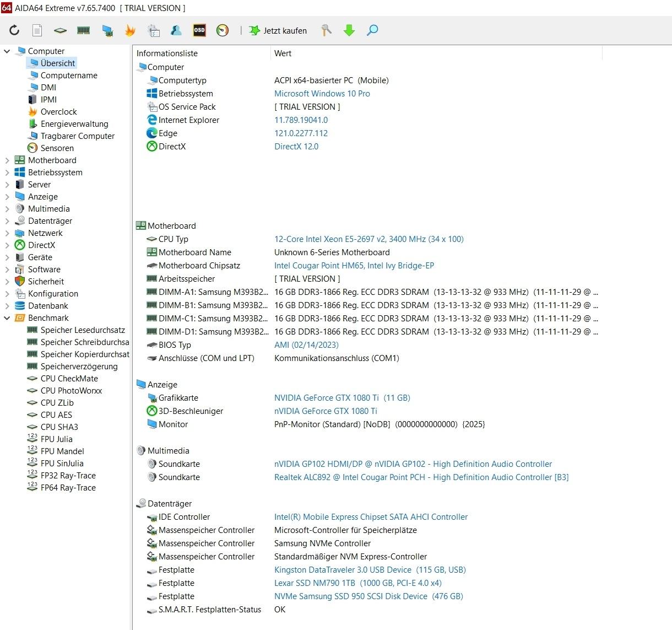Open the Overclock page
Screen dimensions: 672x630
(x=58, y=112)
